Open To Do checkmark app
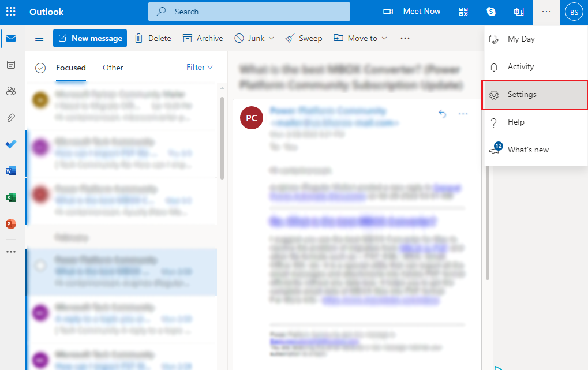 [11, 144]
